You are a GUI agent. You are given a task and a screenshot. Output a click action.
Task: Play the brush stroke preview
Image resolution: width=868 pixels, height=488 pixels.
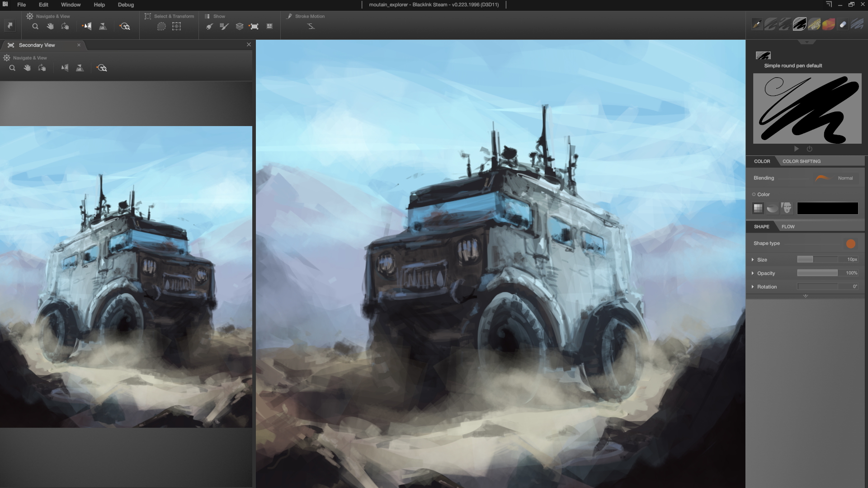click(797, 149)
